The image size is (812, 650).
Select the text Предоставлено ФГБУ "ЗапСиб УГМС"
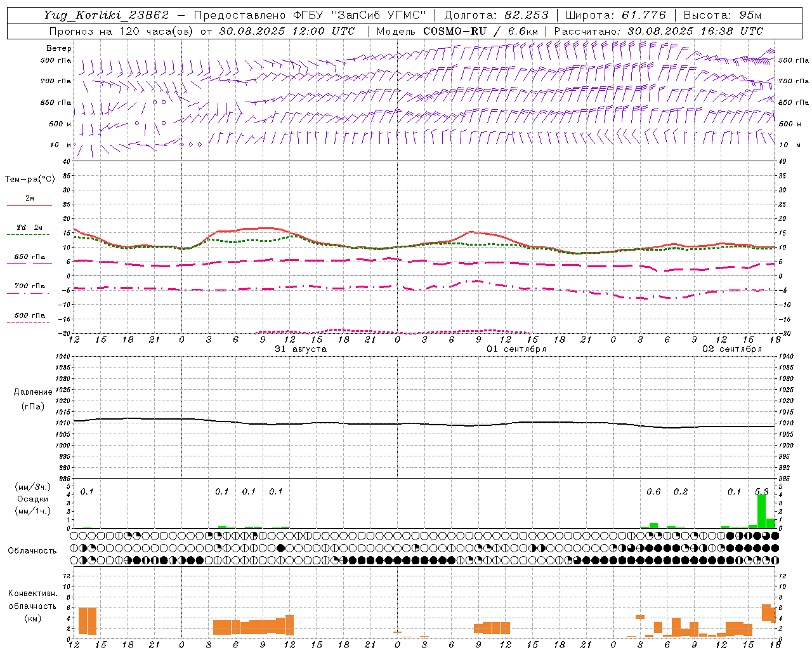pos(310,15)
